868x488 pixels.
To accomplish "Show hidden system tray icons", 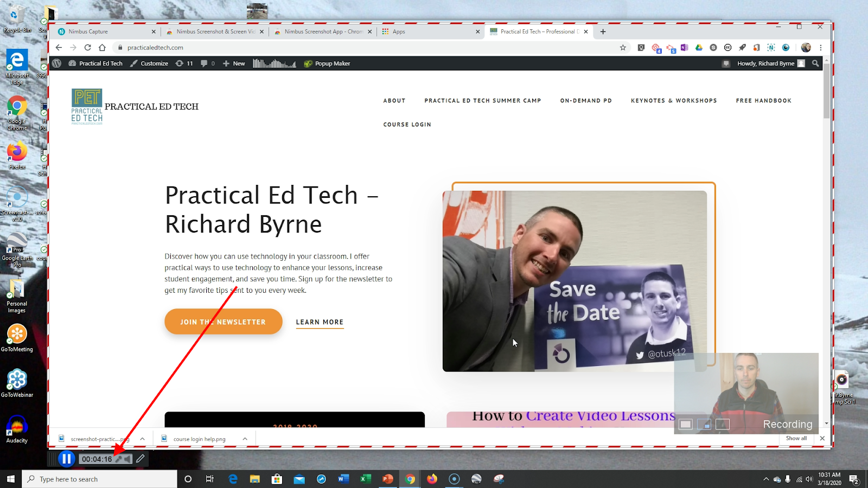I will click(x=766, y=479).
